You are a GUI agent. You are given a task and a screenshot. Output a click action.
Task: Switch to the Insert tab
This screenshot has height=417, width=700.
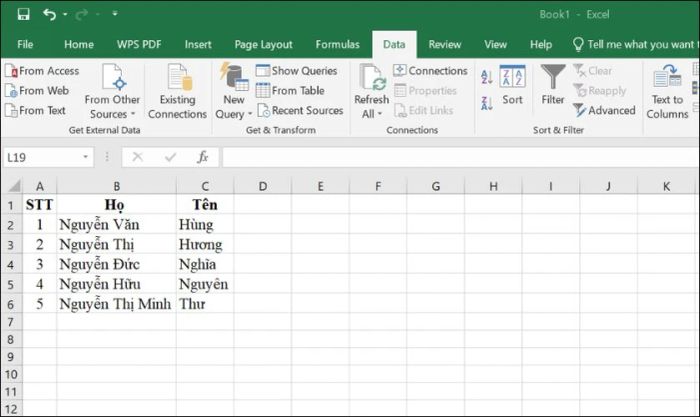(x=198, y=44)
